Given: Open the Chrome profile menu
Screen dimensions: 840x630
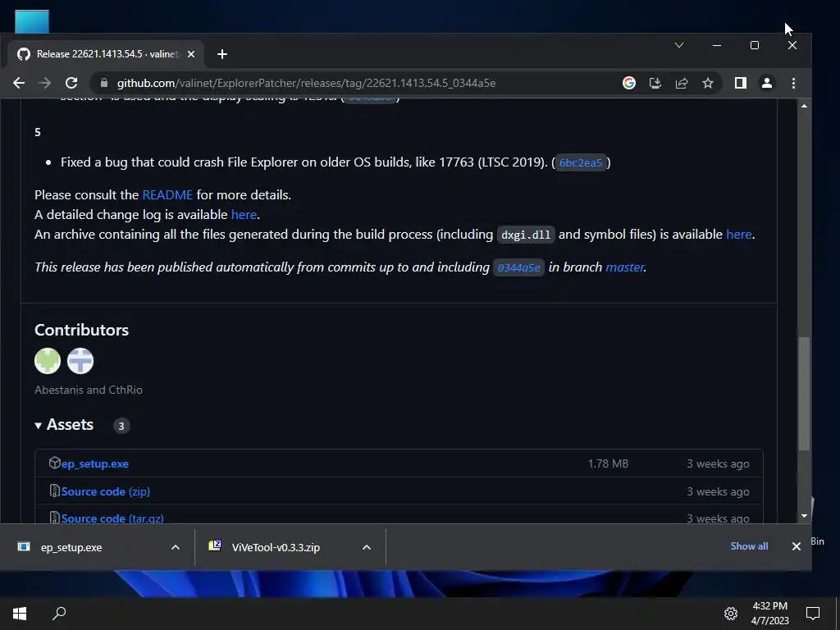Looking at the screenshot, I should pyautogui.click(x=767, y=83).
